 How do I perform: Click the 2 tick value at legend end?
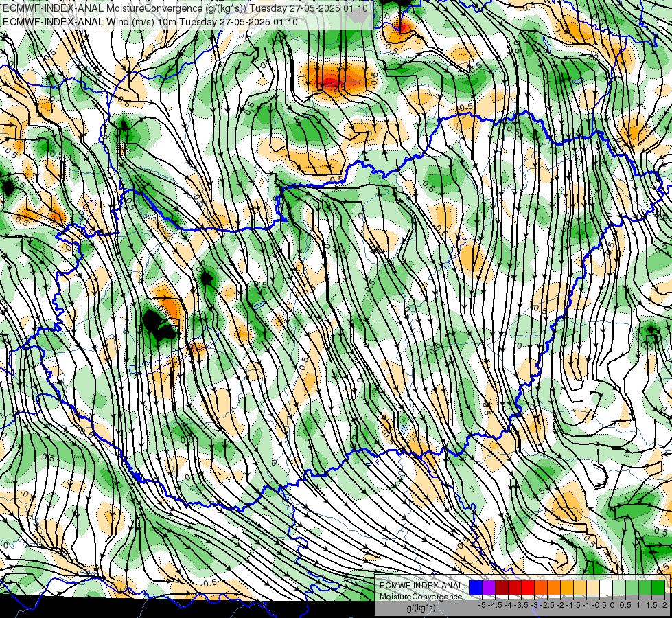coord(664,605)
